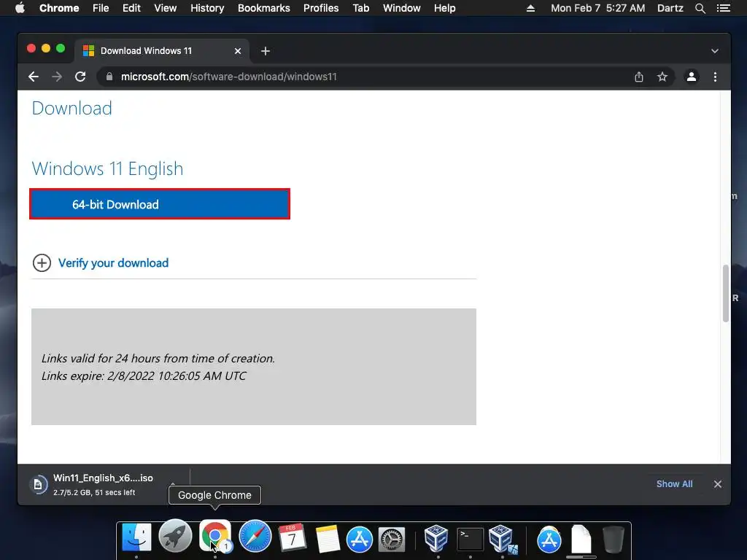Open Notification Center list icon
747x560 pixels.
click(x=723, y=8)
